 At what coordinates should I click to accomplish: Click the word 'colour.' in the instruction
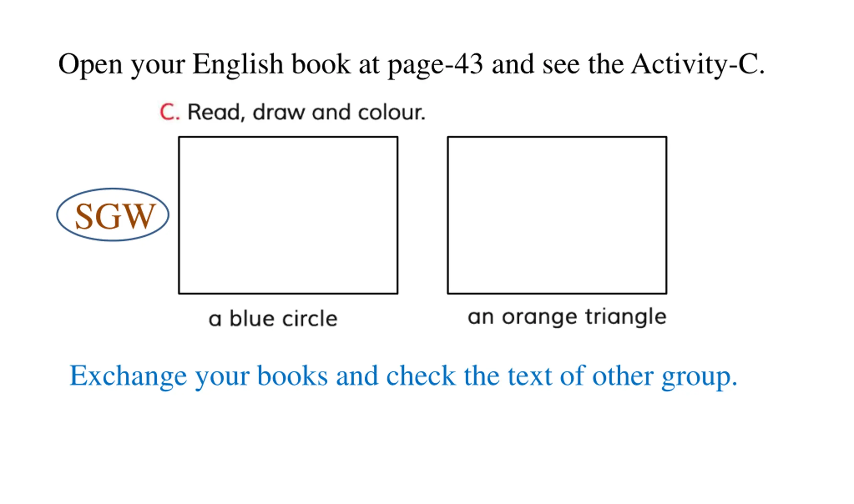pos(392,112)
